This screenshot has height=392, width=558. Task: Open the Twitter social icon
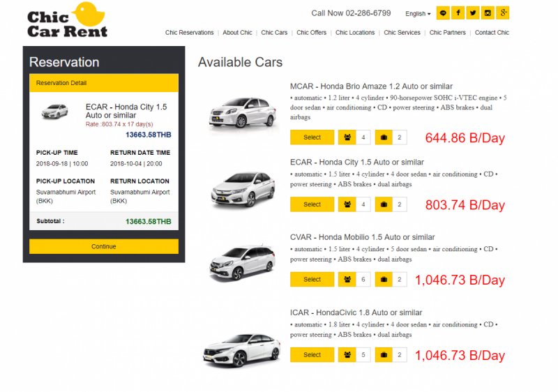473,13
